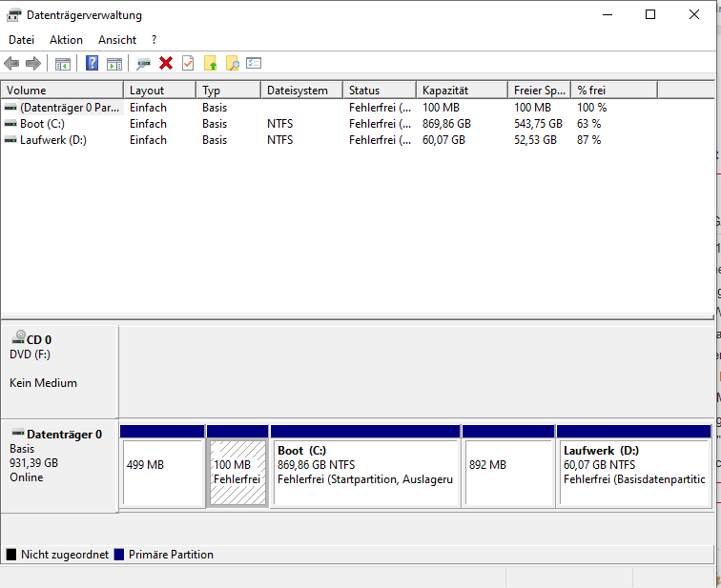This screenshot has width=721, height=588.
Task: Sort by the Volume column header
Action: (62, 90)
